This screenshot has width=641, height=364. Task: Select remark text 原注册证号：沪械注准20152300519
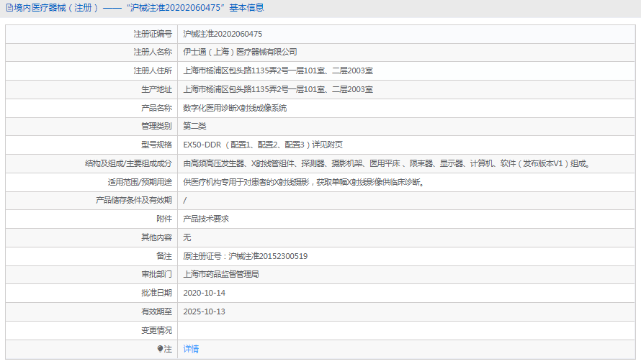[246, 256]
